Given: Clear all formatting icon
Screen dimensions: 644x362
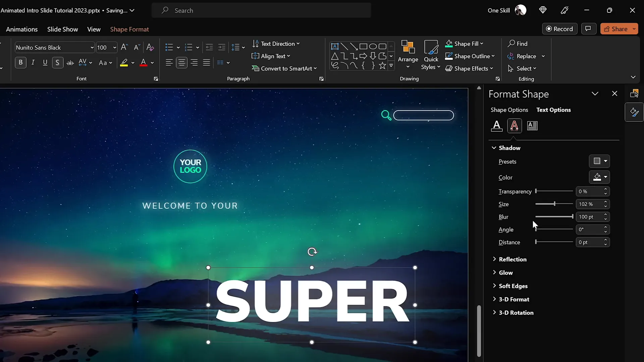Looking at the screenshot, I should (x=150, y=47).
